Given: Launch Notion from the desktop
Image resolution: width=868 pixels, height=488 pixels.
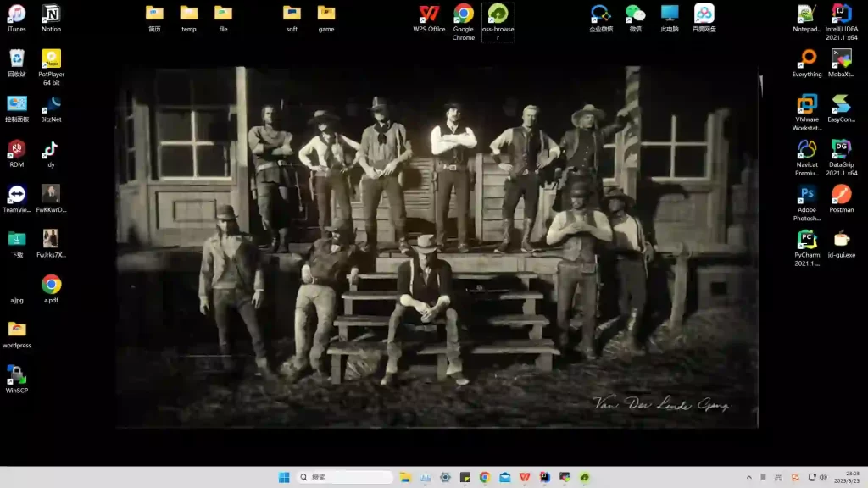Looking at the screenshot, I should tap(51, 19).
